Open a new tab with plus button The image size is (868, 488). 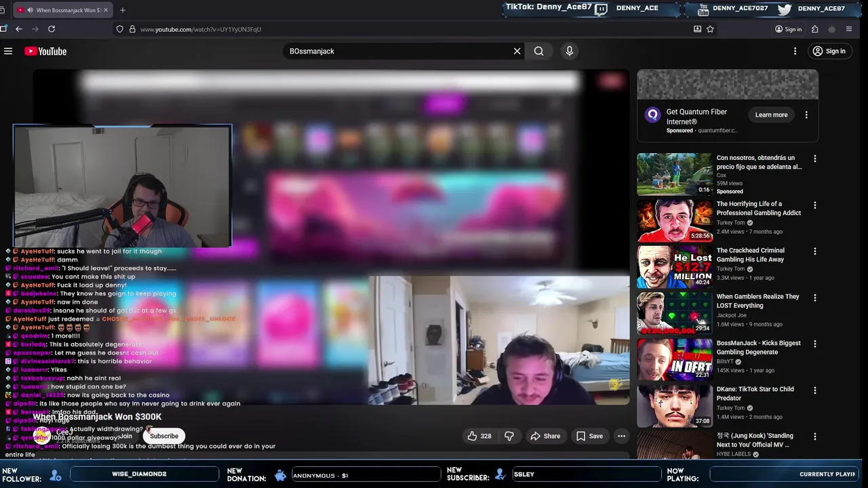point(123,10)
